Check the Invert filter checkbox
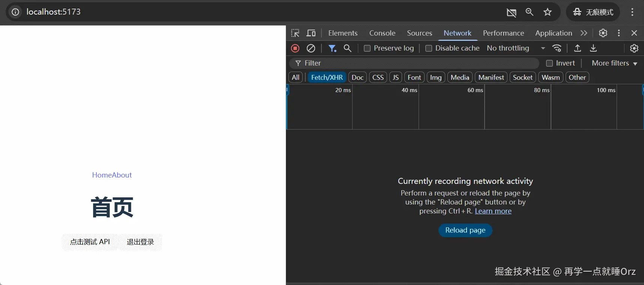The image size is (644, 285). click(549, 63)
